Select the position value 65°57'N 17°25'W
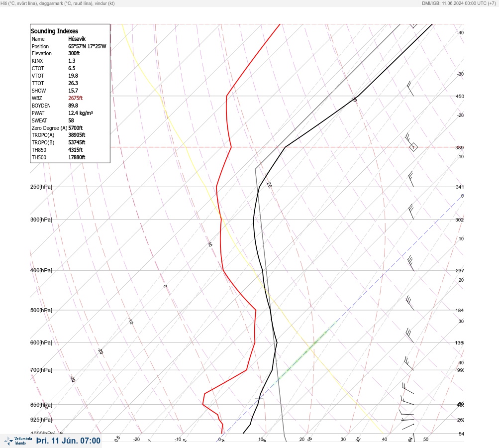Viewport: 499px width, 448px height. click(x=87, y=46)
